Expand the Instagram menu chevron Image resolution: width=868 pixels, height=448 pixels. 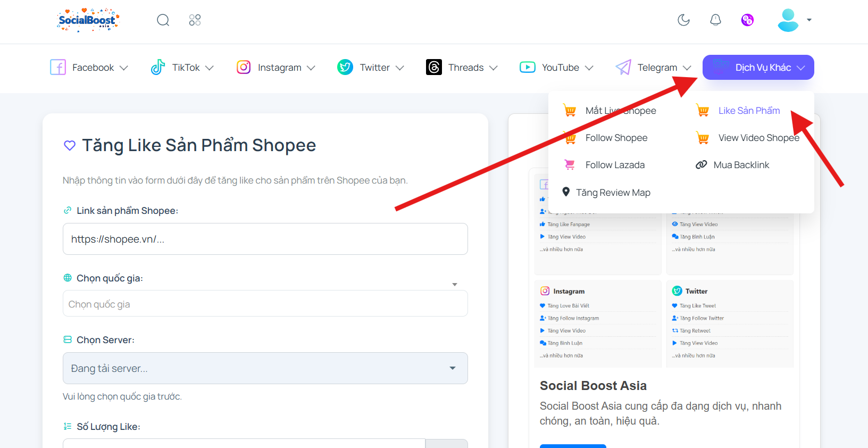pos(311,68)
